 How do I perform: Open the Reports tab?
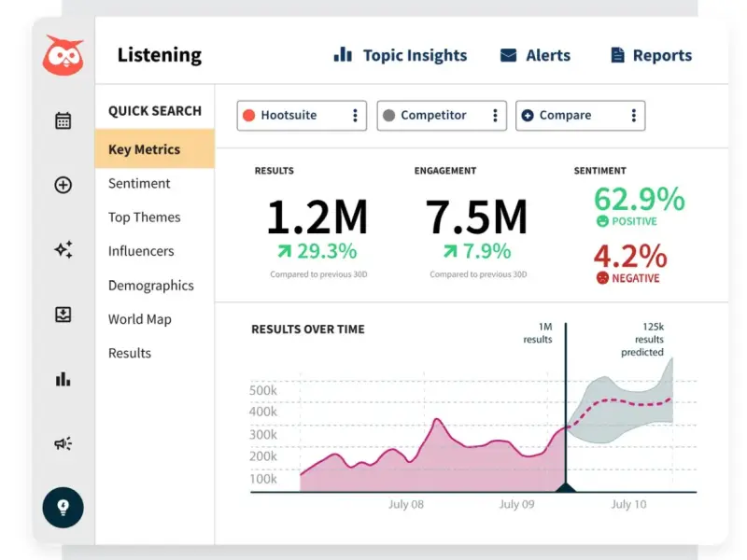[x=651, y=55]
